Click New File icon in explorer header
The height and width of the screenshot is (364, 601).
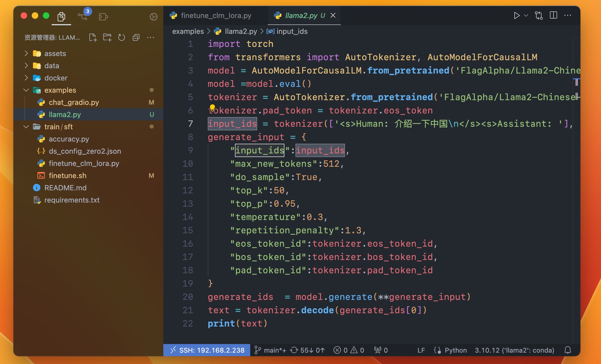pos(93,37)
